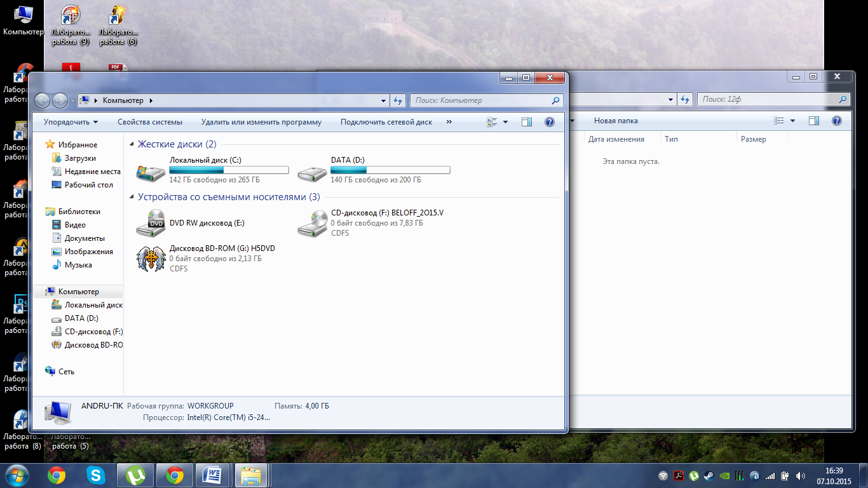Click Новая папка in the 12ф window
The width and height of the screenshot is (868, 488).
[616, 121]
